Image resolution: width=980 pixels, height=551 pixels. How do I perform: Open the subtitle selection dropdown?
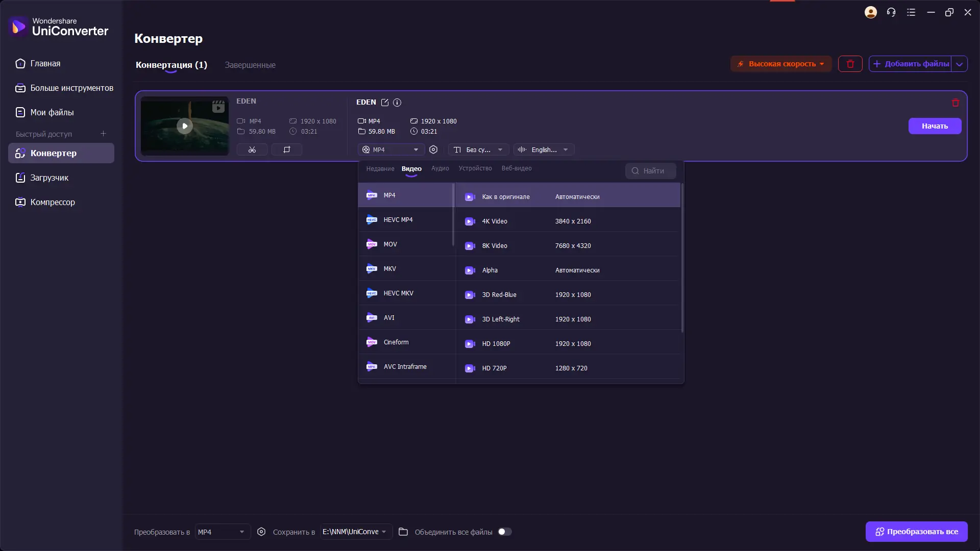pyautogui.click(x=478, y=149)
